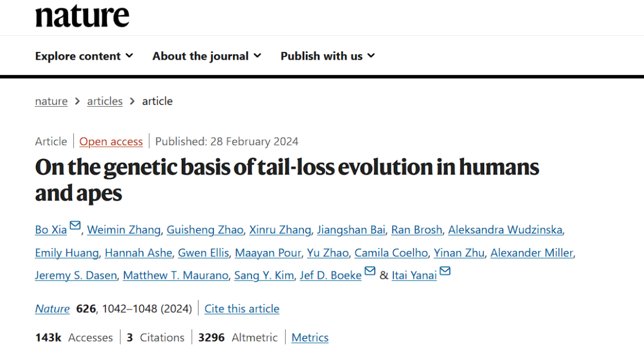644x357 pixels.
Task: Expand the Publish with us menu
Action: coord(328,56)
